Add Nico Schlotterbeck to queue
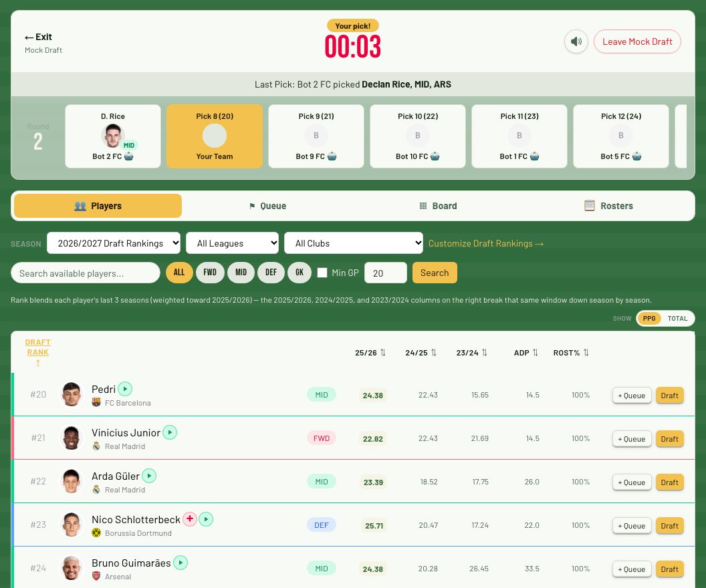The height and width of the screenshot is (588, 706). click(632, 525)
